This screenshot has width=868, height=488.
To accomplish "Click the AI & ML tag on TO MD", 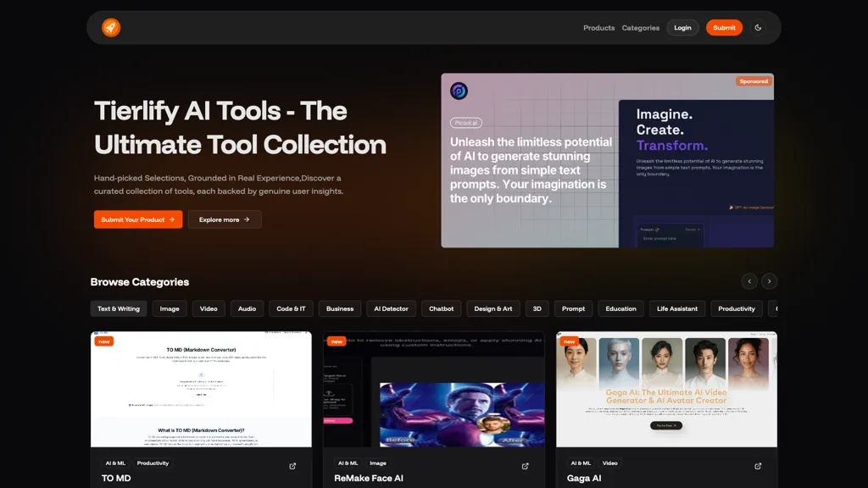I will pos(115,463).
